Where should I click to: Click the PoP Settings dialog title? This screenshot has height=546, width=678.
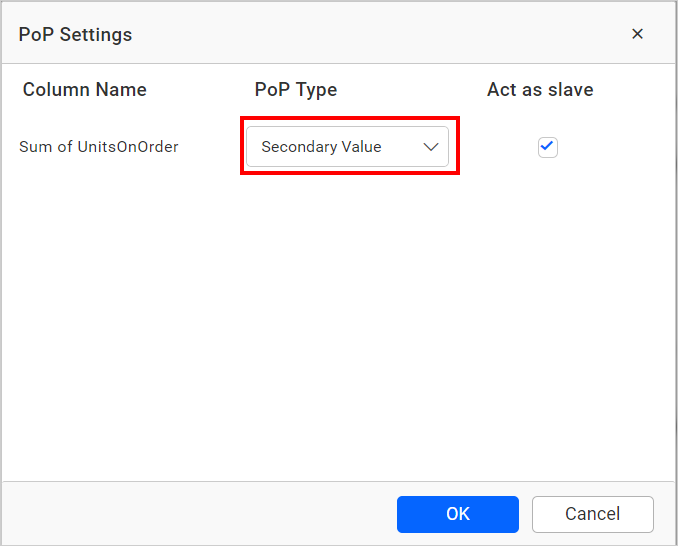click(75, 34)
